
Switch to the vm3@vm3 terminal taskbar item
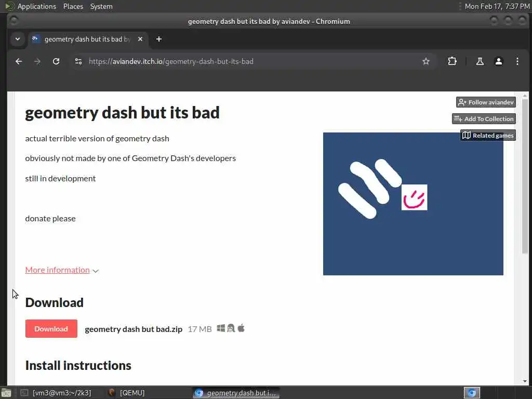tap(56, 393)
